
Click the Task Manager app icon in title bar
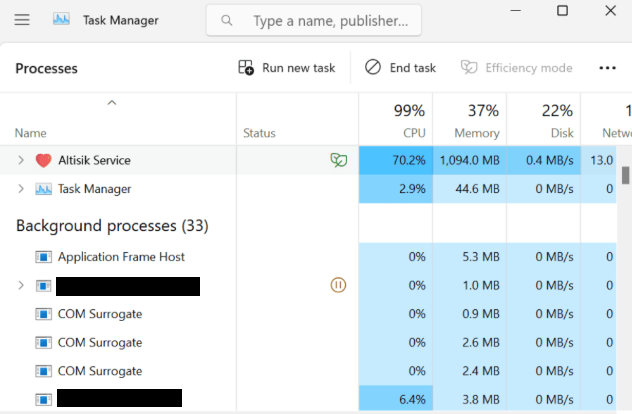(x=61, y=19)
